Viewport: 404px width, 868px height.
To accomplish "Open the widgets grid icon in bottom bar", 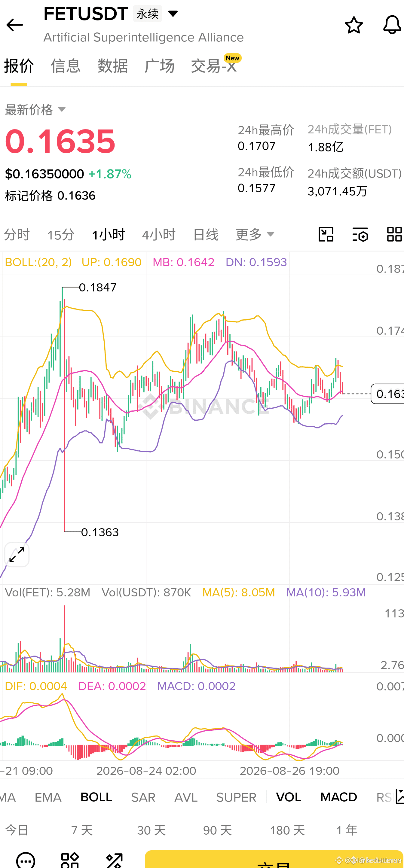I will (x=70, y=860).
